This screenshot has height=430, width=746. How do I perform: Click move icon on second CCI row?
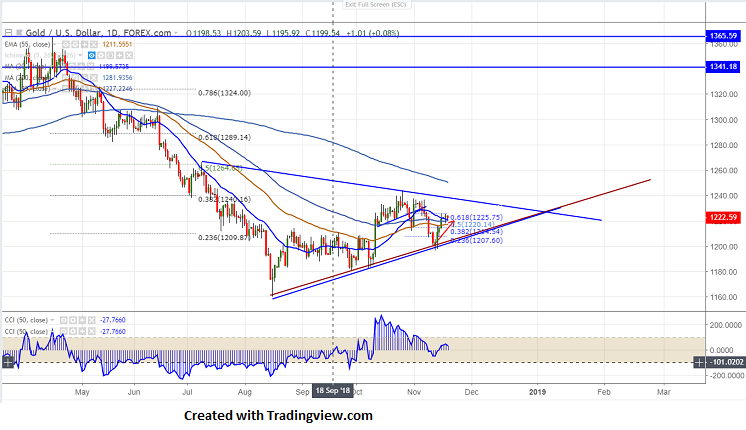(x=82, y=331)
